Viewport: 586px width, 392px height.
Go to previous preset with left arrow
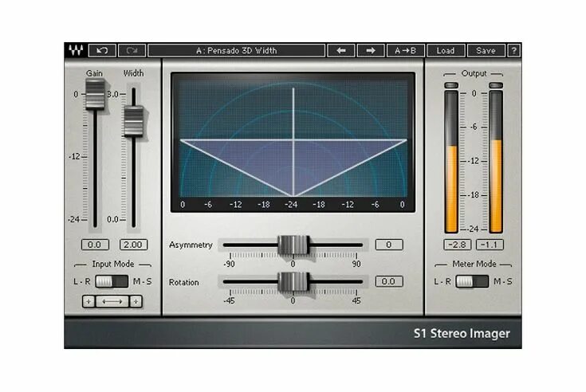tap(341, 50)
